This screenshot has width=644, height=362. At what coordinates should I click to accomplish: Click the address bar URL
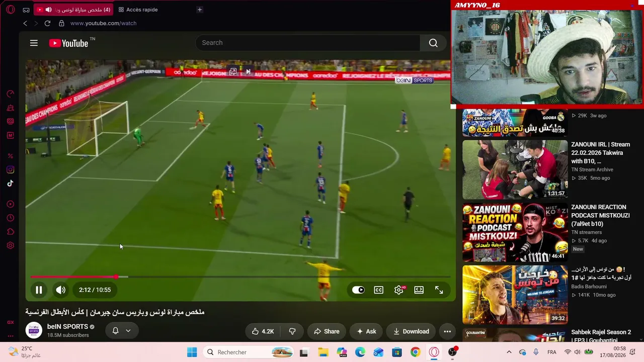point(103,23)
